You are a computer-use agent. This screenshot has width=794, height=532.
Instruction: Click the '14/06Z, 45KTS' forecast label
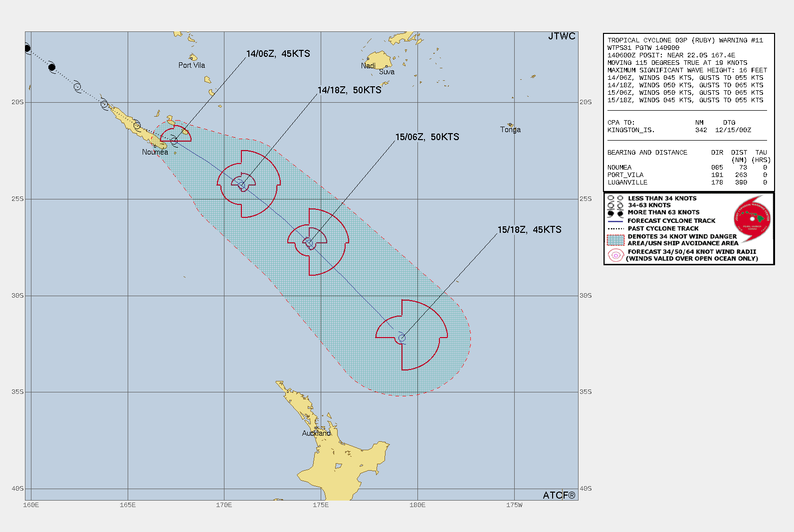278,54
